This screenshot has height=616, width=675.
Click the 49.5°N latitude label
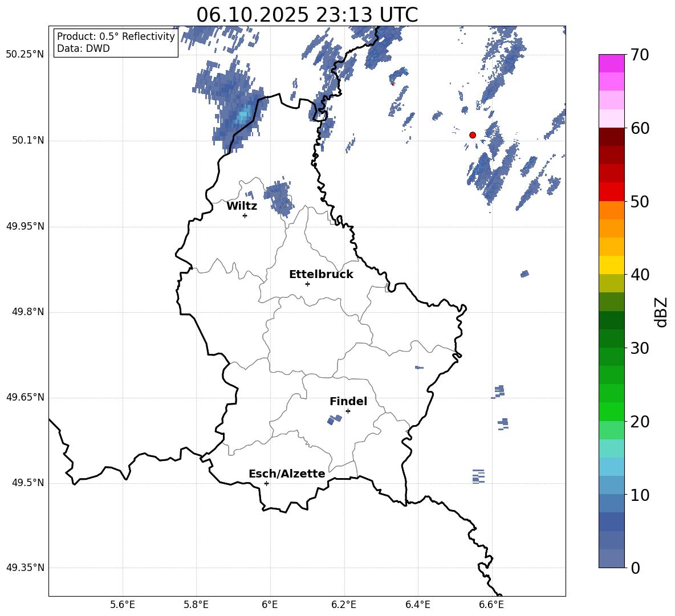tap(29, 483)
